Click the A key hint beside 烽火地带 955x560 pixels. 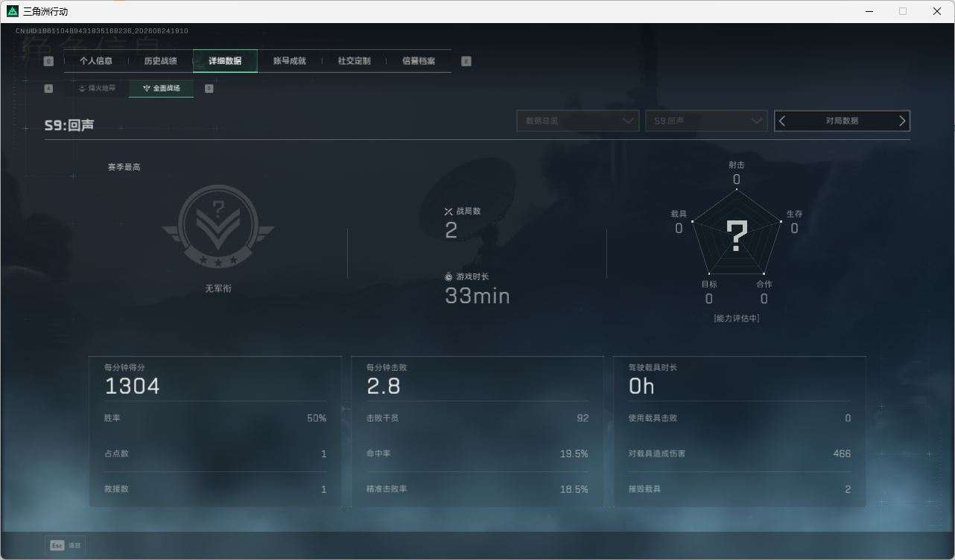coord(49,89)
